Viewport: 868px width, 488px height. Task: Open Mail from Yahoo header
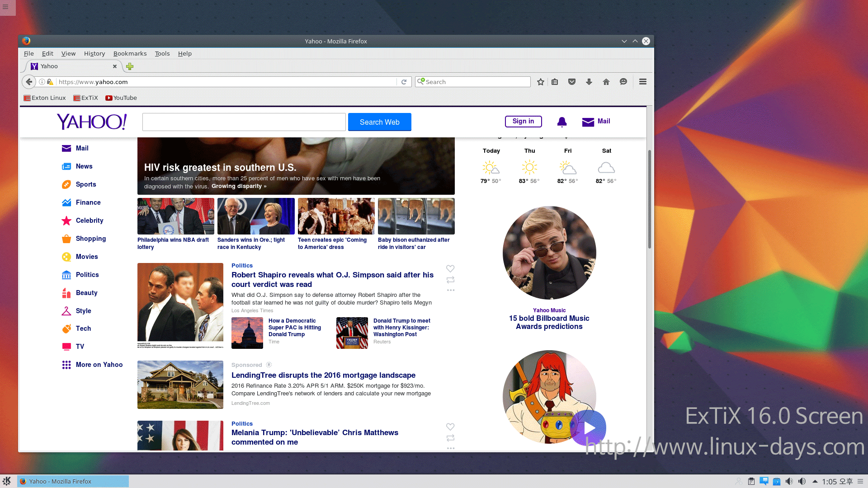coord(596,122)
